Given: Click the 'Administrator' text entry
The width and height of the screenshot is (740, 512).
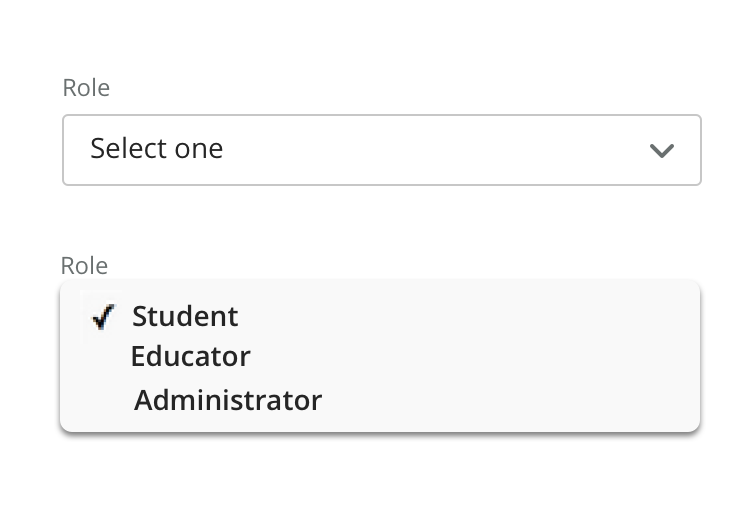Looking at the screenshot, I should 228,400.
